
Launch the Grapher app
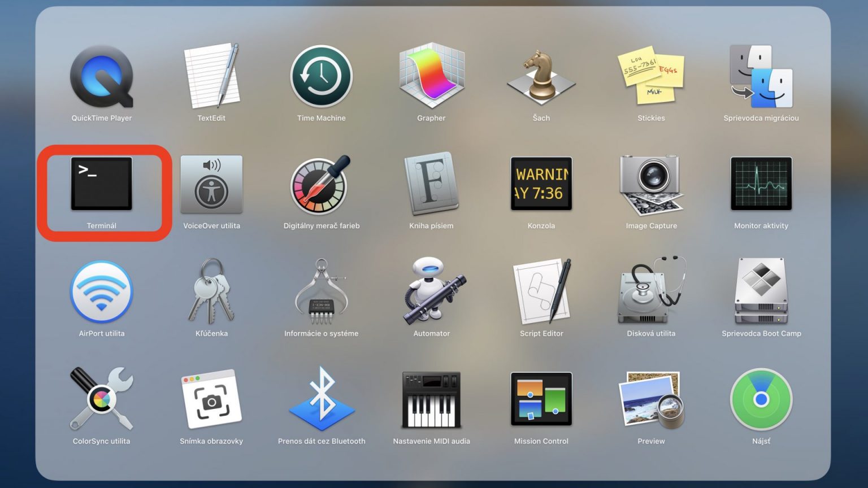[431, 76]
